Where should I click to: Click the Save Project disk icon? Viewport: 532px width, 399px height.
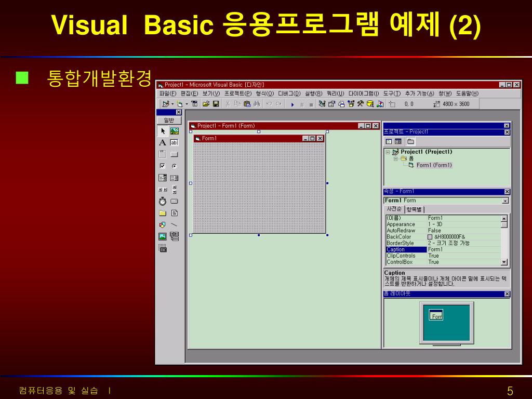(x=216, y=104)
